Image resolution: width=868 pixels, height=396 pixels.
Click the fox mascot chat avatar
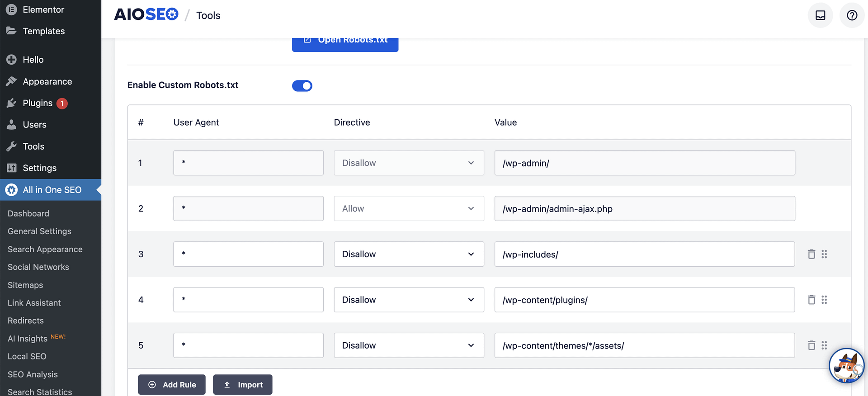click(846, 365)
